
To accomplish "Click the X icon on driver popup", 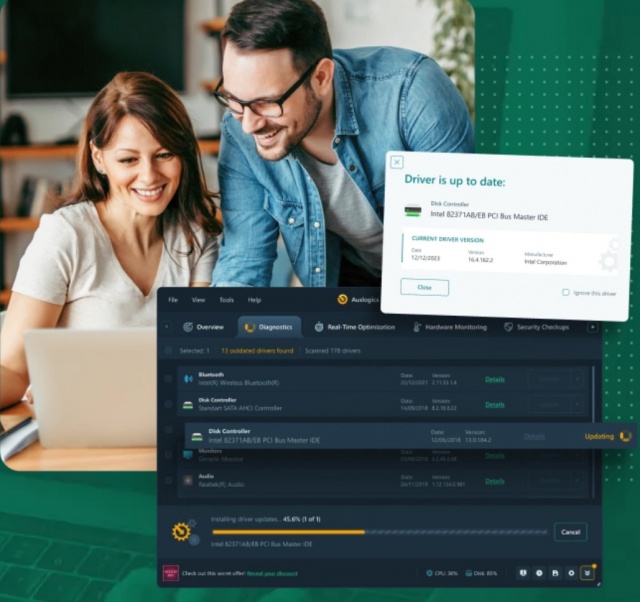I will (x=397, y=162).
